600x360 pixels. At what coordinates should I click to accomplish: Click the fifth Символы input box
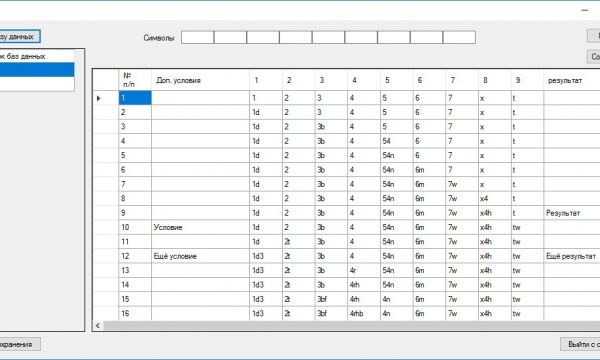tap(328, 37)
